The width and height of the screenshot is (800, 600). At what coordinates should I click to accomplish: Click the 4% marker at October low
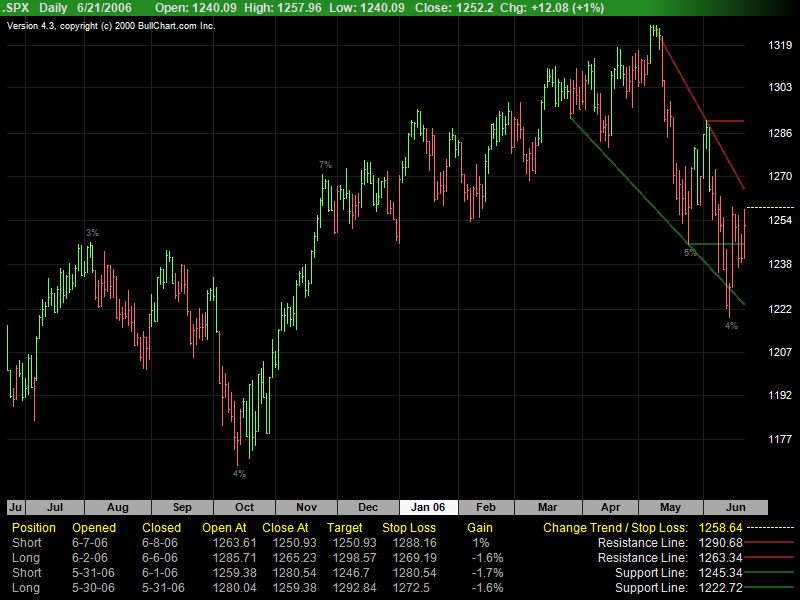point(239,473)
